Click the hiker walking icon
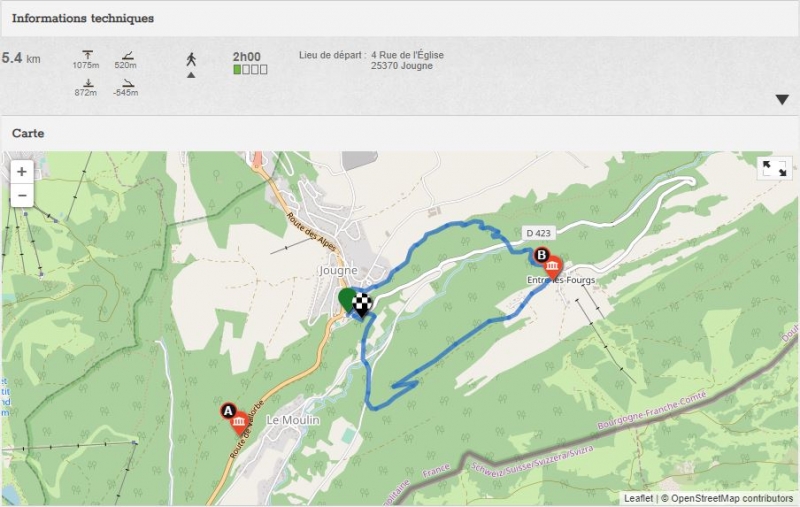This screenshot has width=800, height=507. [191, 59]
